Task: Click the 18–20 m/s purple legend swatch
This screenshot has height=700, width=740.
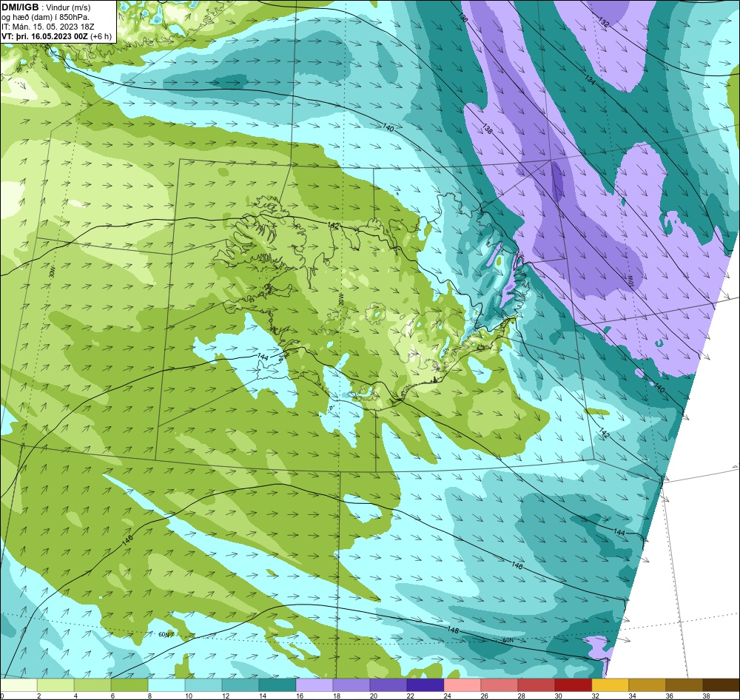Action: pyautogui.click(x=351, y=685)
